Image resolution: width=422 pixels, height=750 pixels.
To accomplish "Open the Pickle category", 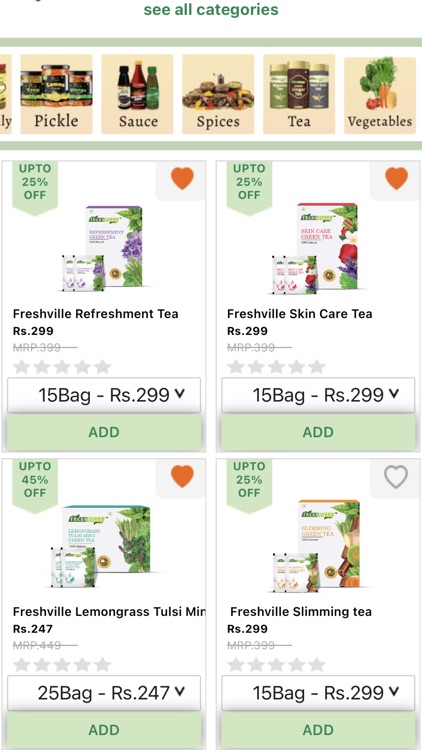I will pyautogui.click(x=56, y=94).
